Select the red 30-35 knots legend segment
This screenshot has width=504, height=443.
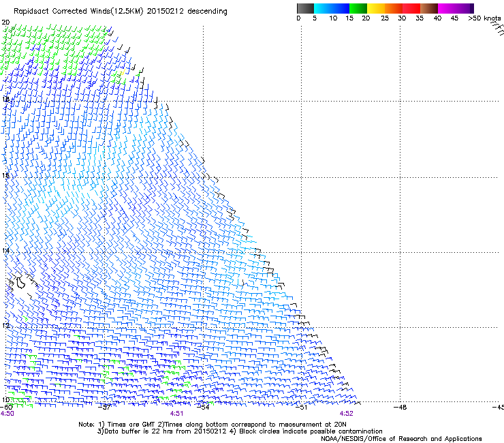411,8
